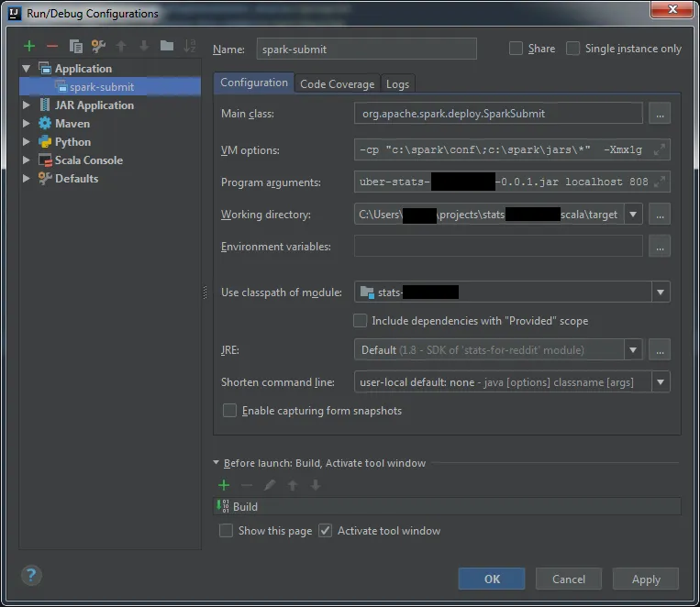This screenshot has height=607, width=700.
Task: Click the Name input field
Action: coord(367,49)
